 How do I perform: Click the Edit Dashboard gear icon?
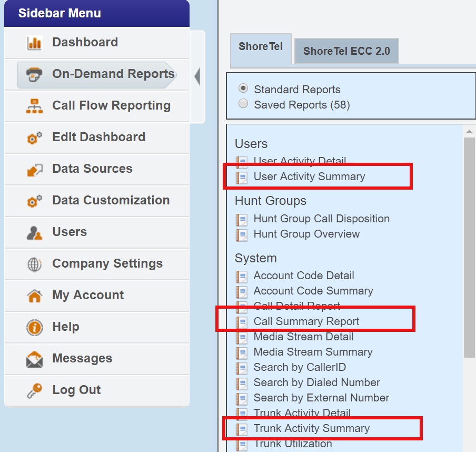[x=34, y=138]
